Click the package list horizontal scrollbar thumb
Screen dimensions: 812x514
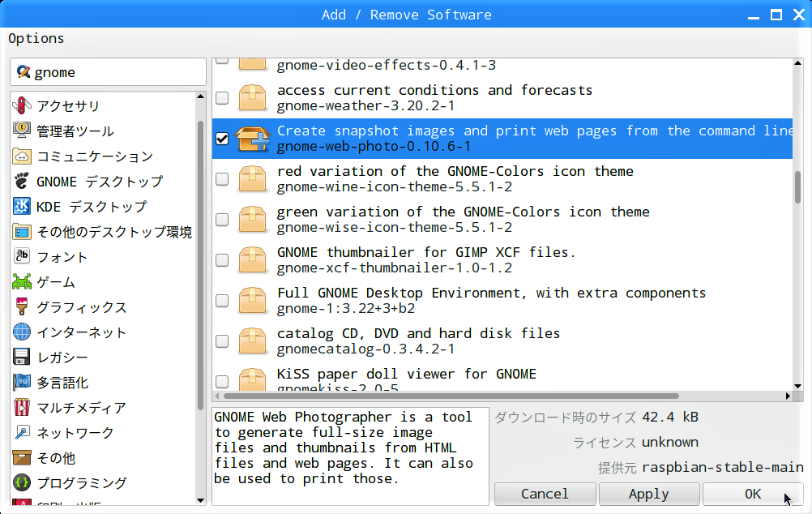(451, 396)
